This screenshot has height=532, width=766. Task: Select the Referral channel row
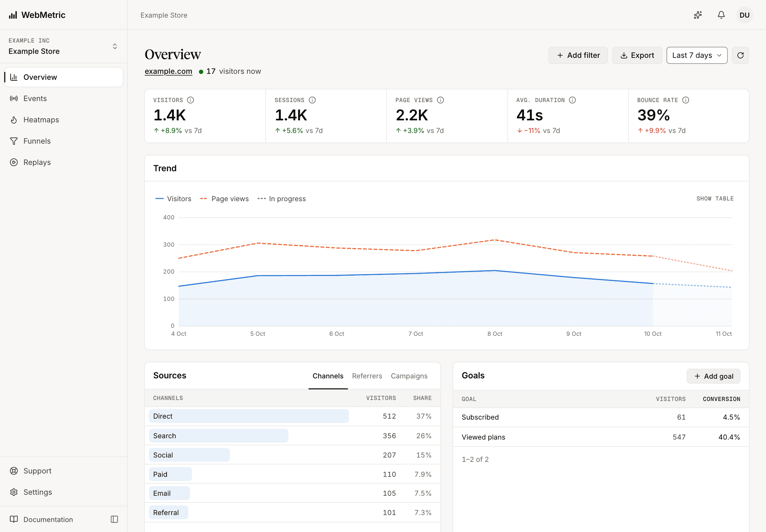tap(292, 512)
